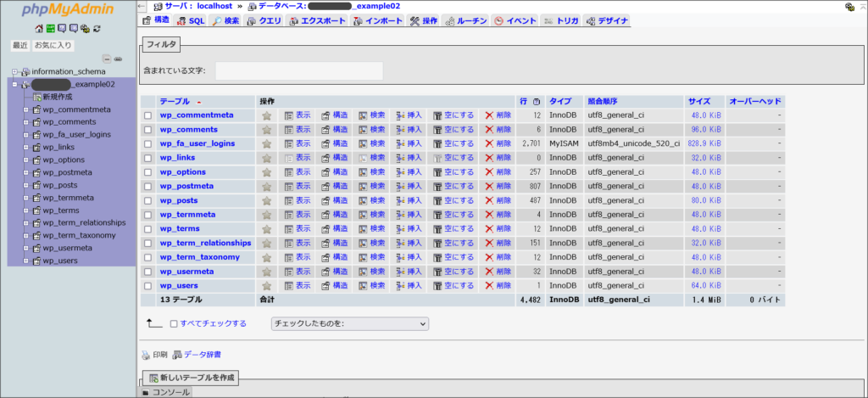Sort by the テーブル column header

point(175,101)
